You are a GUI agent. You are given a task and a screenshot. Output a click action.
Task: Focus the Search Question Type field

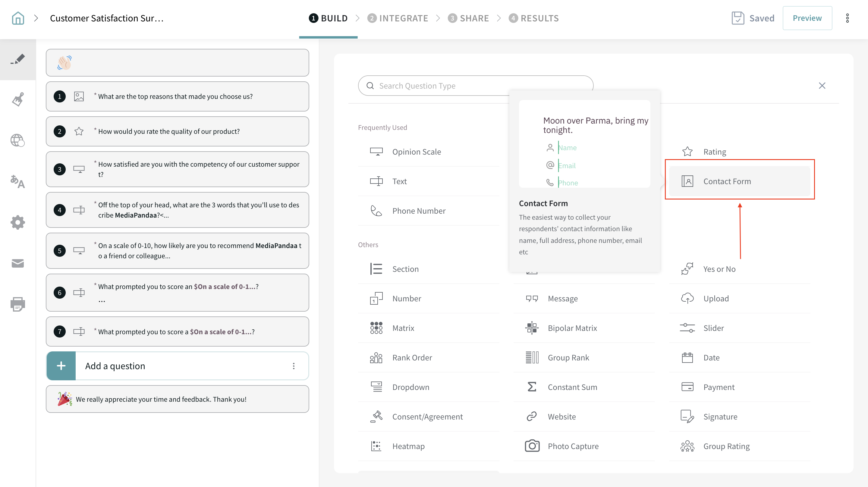[438, 86]
